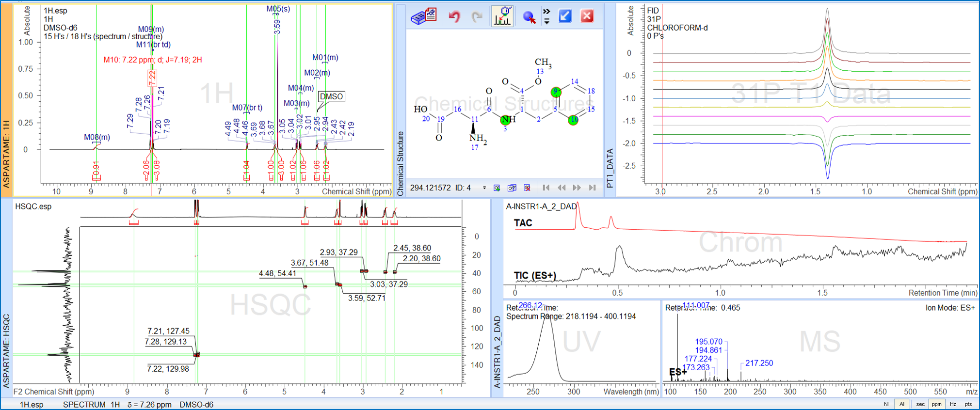Click the 294.121572 mass value
This screenshot has height=410, width=980.
(431, 188)
